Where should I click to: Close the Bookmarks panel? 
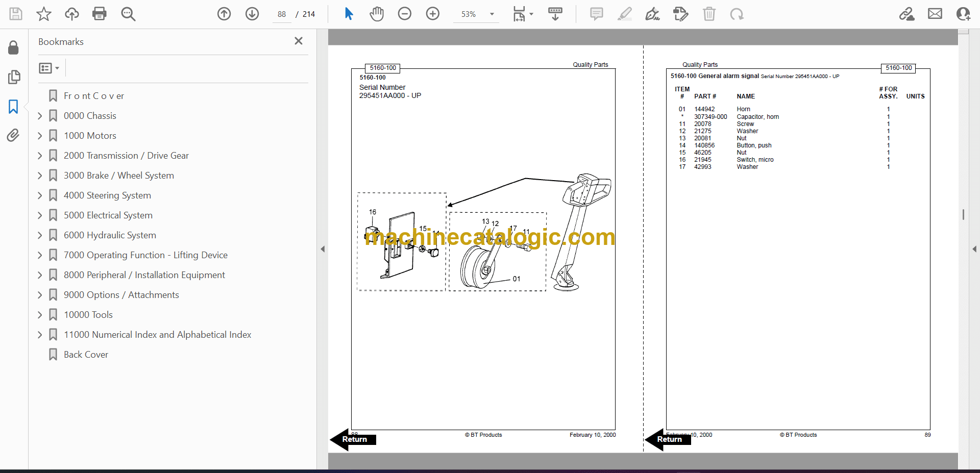click(x=299, y=41)
